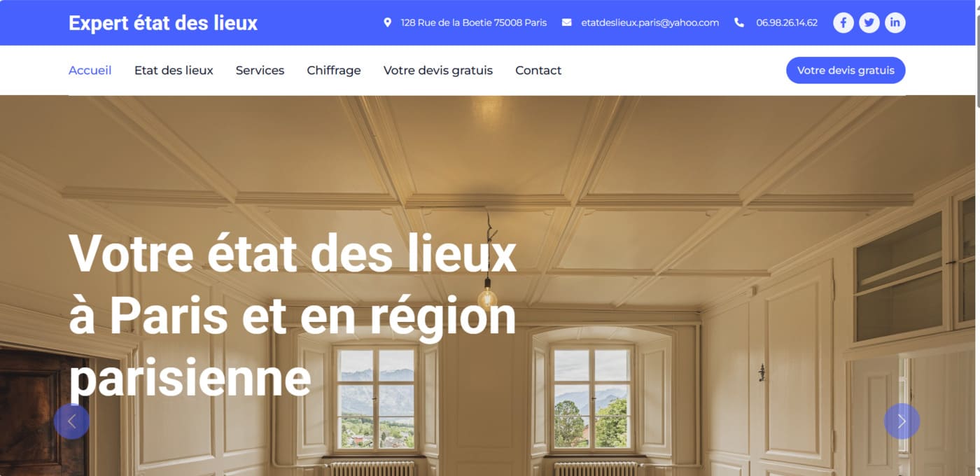Select the Accueil menu item
The height and width of the screenshot is (476, 980).
(x=90, y=70)
